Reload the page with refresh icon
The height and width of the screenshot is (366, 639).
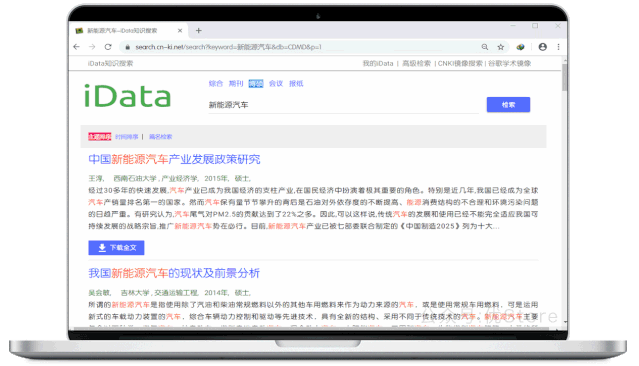pyautogui.click(x=108, y=47)
